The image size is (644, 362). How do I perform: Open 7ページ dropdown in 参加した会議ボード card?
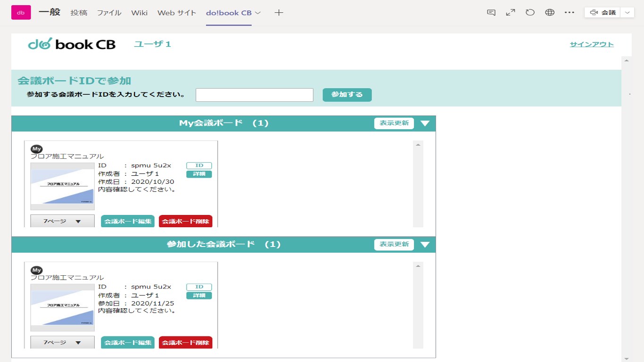pyautogui.click(x=62, y=343)
